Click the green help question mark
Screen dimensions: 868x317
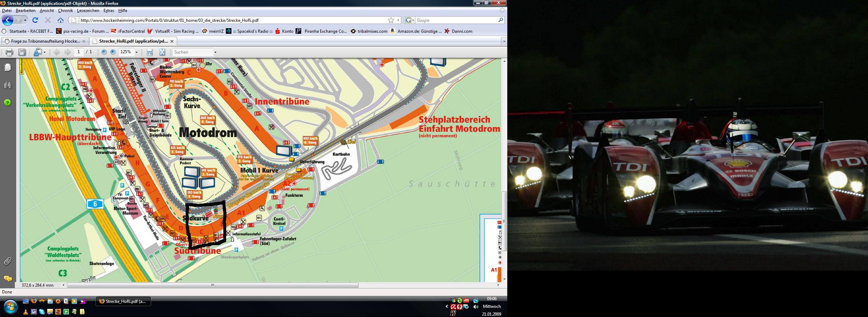click(8, 102)
